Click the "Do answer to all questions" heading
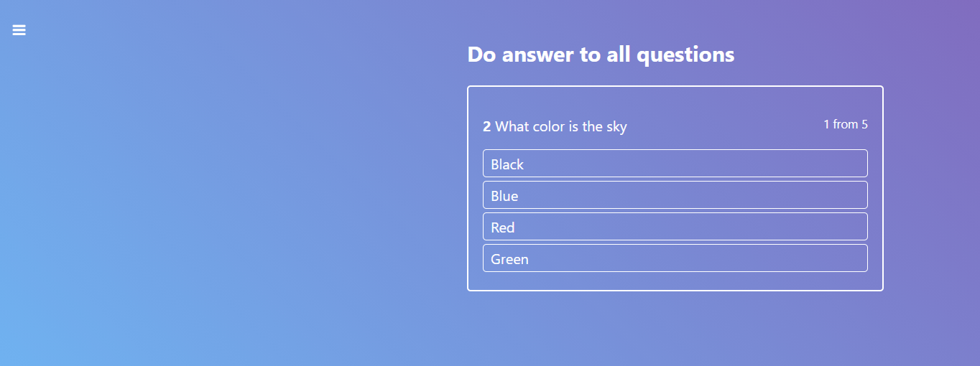The height and width of the screenshot is (366, 980). [601, 55]
